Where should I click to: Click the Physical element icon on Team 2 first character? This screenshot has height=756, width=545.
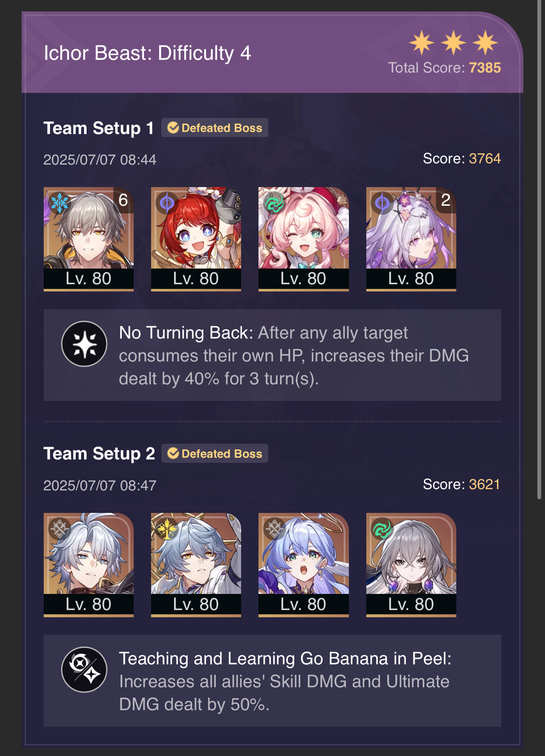59,529
